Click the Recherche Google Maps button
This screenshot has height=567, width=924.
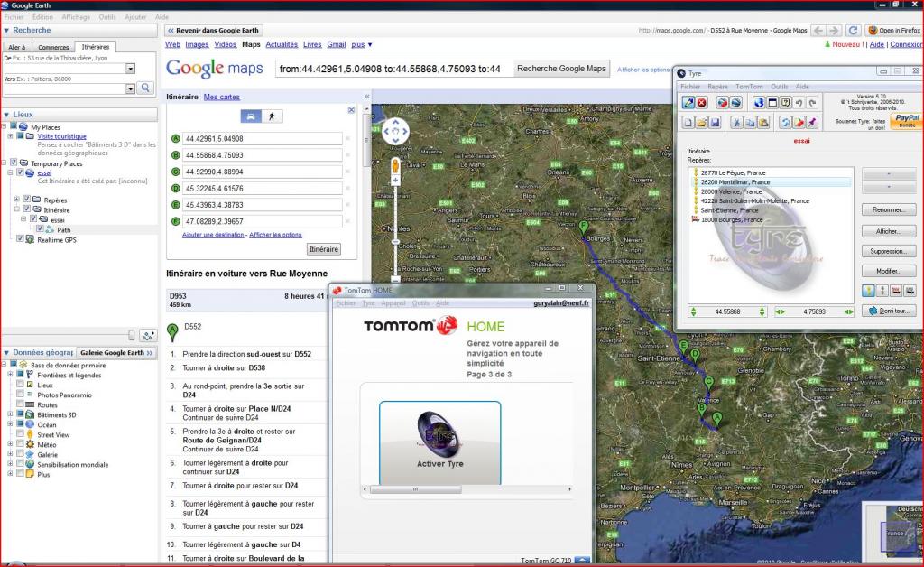click(561, 69)
